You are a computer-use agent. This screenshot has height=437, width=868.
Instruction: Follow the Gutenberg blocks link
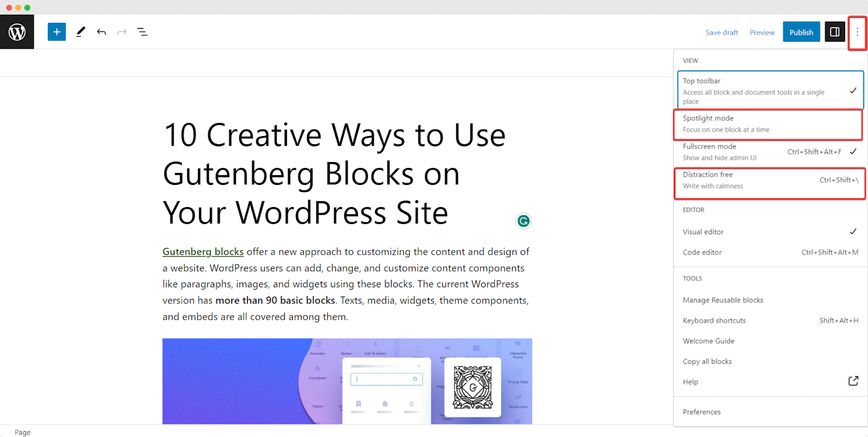coord(203,252)
